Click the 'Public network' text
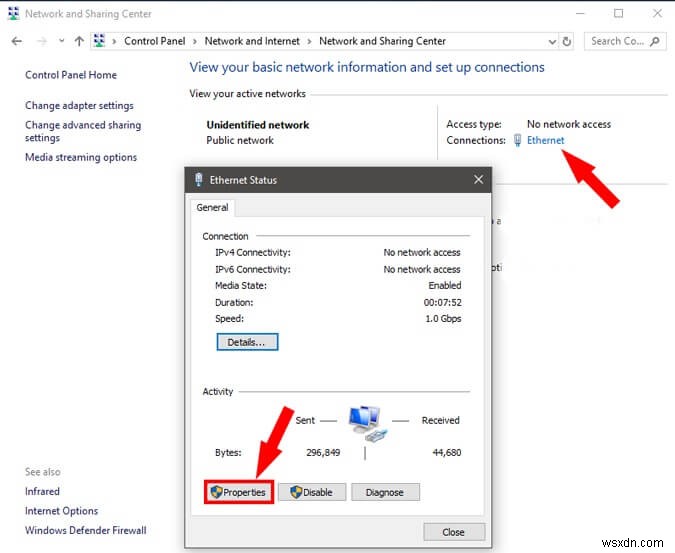The width and height of the screenshot is (675, 553). point(240,140)
